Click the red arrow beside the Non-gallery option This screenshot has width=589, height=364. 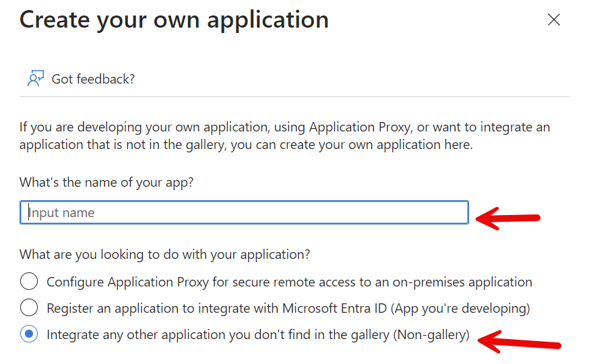[x=519, y=341]
